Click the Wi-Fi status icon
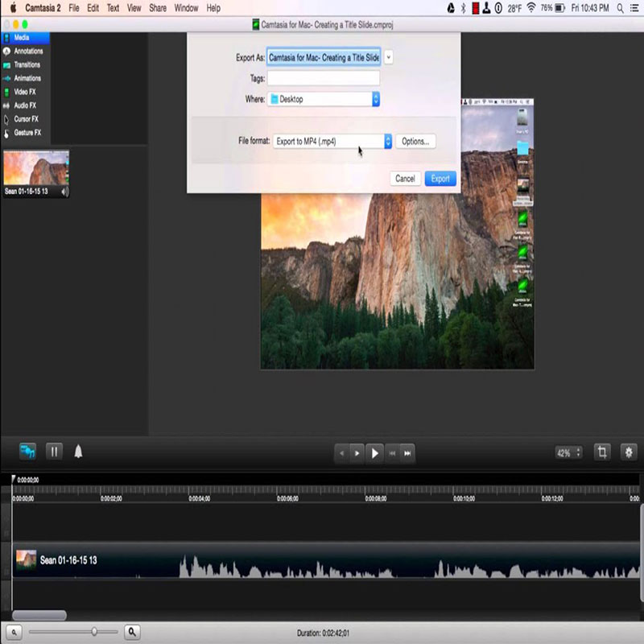Screen dimensions: 644x644 [x=531, y=8]
